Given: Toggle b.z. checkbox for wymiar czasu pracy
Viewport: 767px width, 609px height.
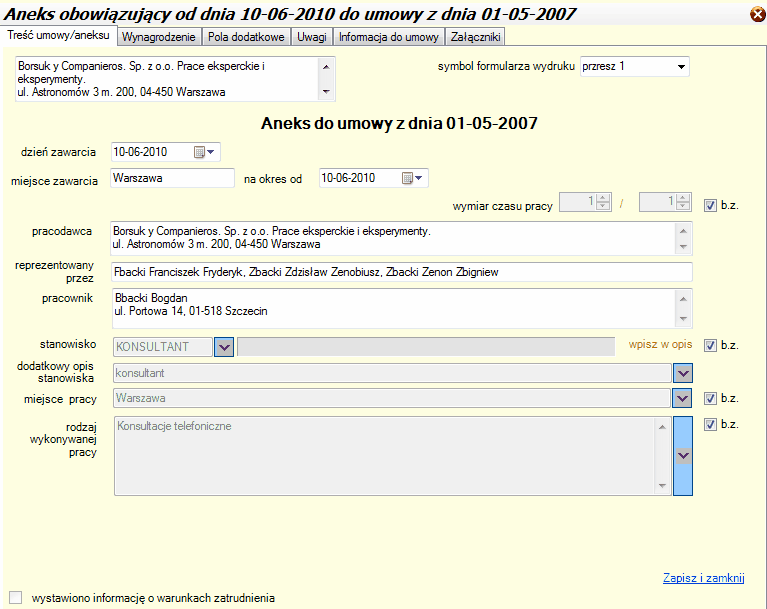Looking at the screenshot, I should pos(710,205).
